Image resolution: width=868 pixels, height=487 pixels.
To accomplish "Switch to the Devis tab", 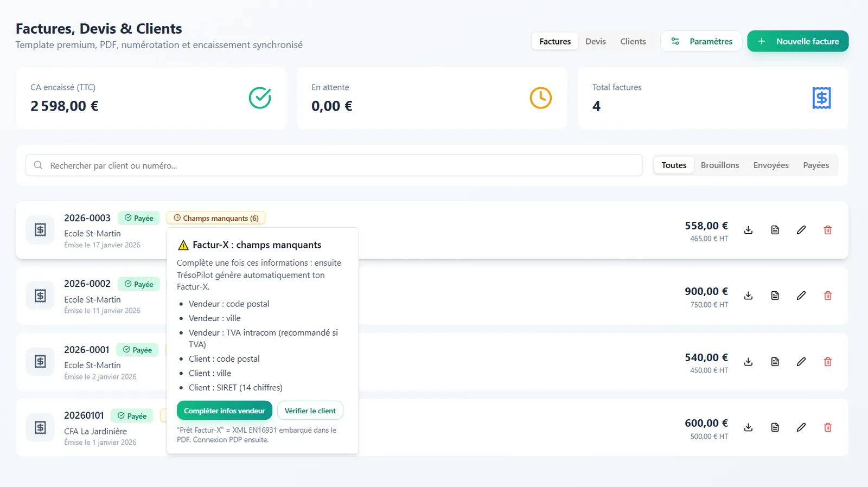I will point(595,41).
